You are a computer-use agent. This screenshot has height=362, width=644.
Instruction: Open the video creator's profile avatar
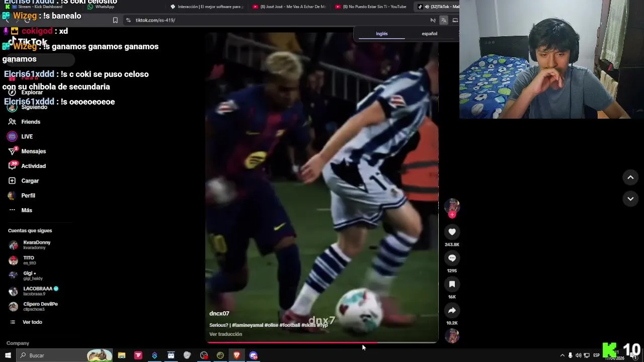click(x=452, y=206)
